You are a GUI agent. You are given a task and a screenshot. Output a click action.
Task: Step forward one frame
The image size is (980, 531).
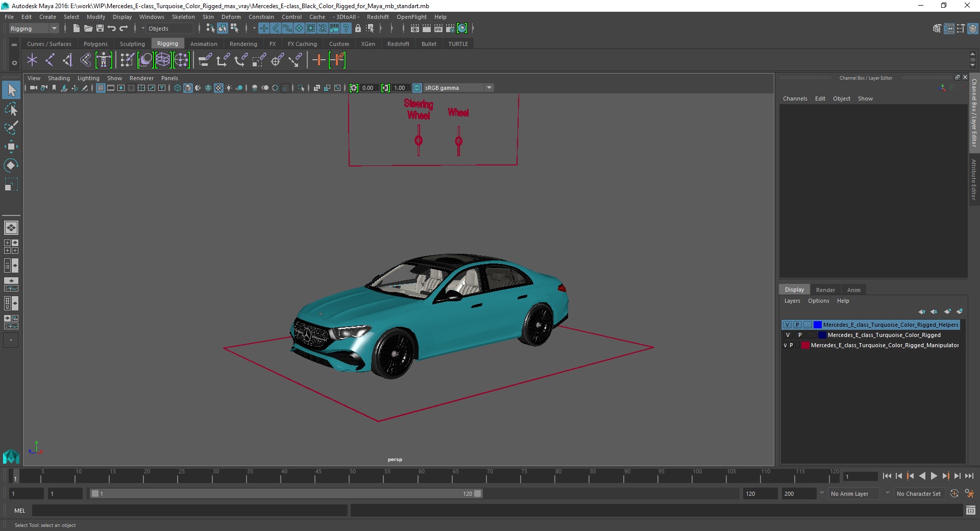click(x=958, y=476)
